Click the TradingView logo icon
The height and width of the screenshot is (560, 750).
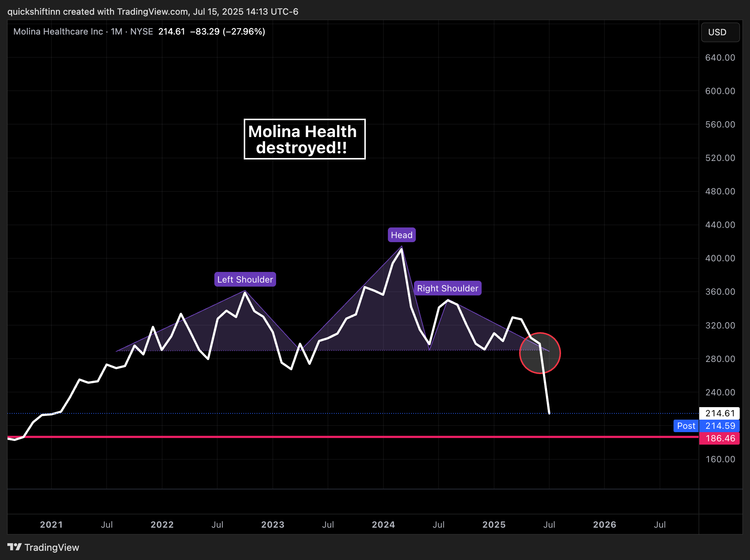tap(15, 547)
